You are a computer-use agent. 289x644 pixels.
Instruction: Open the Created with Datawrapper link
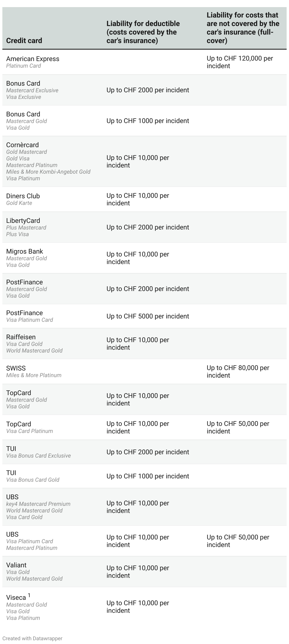click(32, 638)
